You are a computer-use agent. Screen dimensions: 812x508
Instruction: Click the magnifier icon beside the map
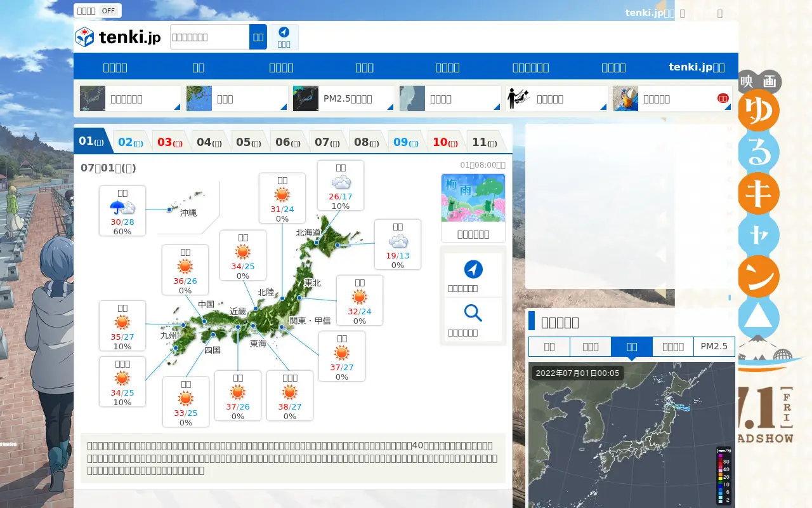(473, 313)
